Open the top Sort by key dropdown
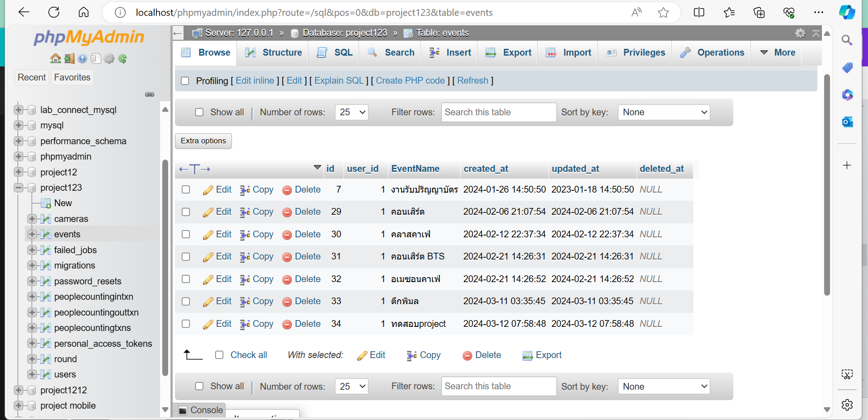The image size is (868, 420). point(663,112)
